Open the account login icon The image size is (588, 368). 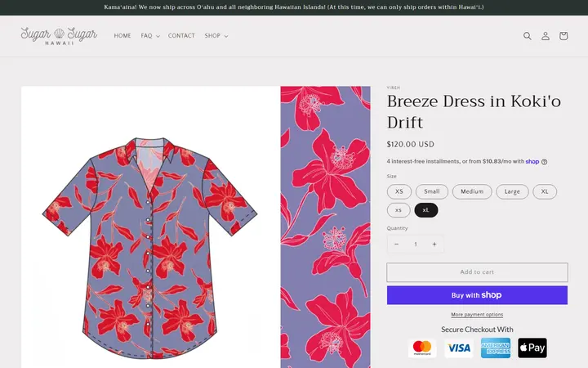[x=546, y=36]
